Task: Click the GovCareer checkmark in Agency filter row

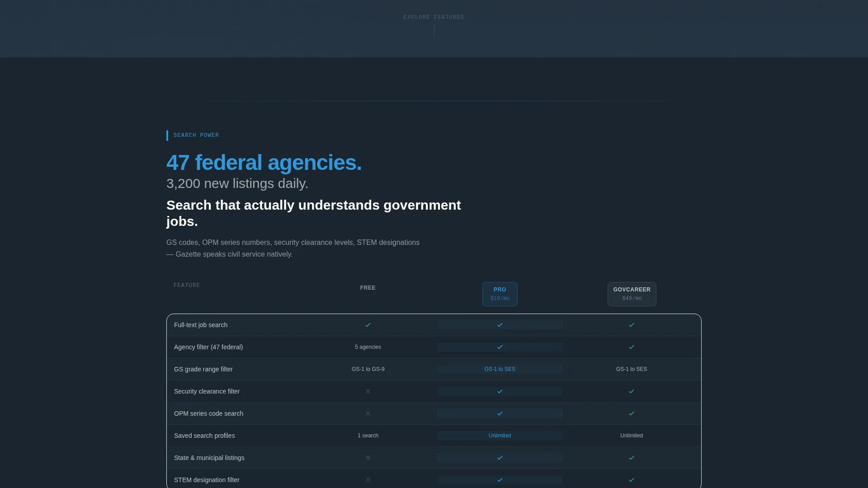Action: point(632,347)
